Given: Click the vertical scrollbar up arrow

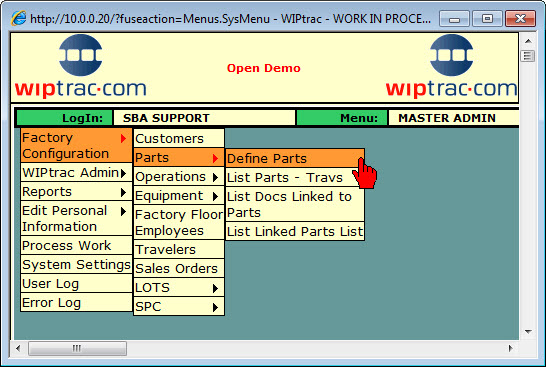Looking at the screenshot, I should [528, 41].
